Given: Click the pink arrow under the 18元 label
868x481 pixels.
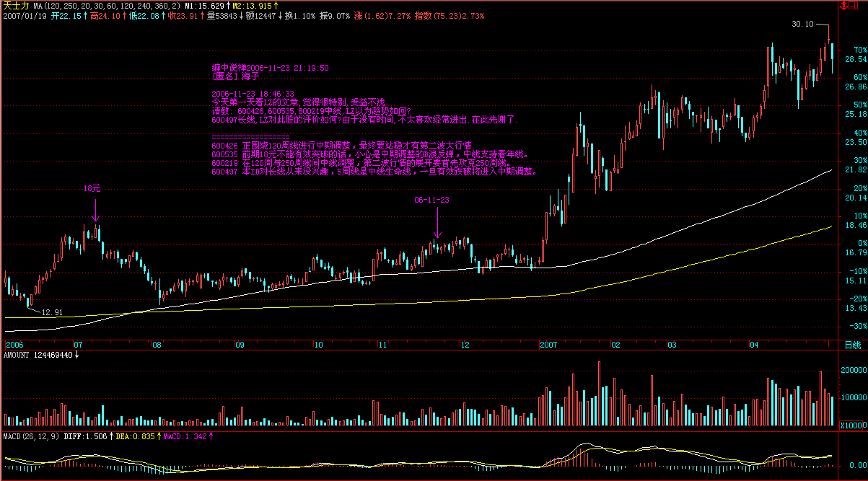Looking at the screenshot, I should 95,211.
